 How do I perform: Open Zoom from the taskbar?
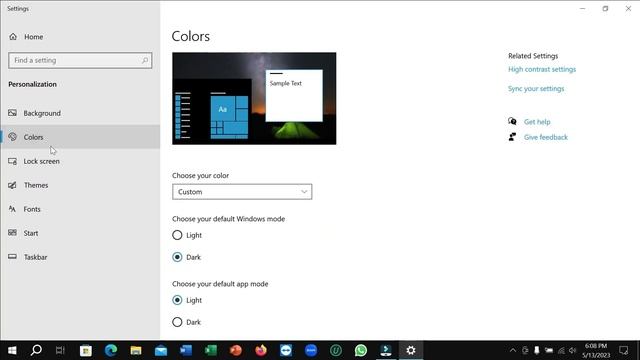311,350
